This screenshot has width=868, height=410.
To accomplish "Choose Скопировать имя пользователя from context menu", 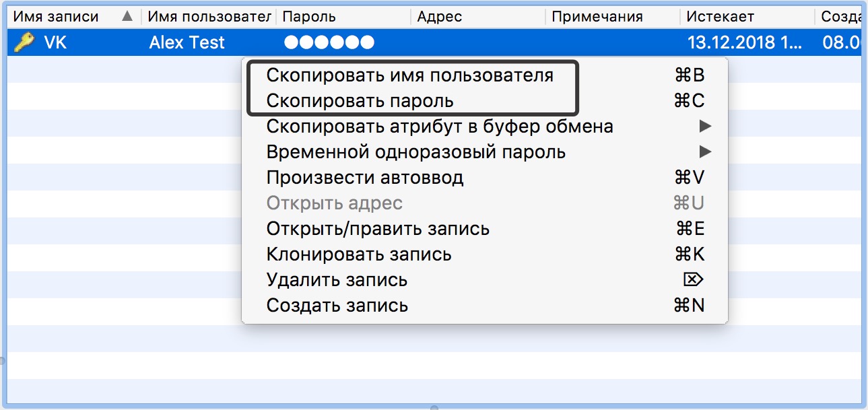I will (x=409, y=75).
